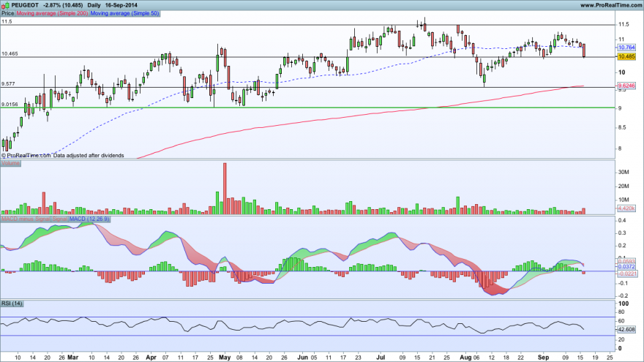The height and width of the screenshot is (362, 644).
Task: Click the Jul label on time axis
Action: [x=381, y=358]
